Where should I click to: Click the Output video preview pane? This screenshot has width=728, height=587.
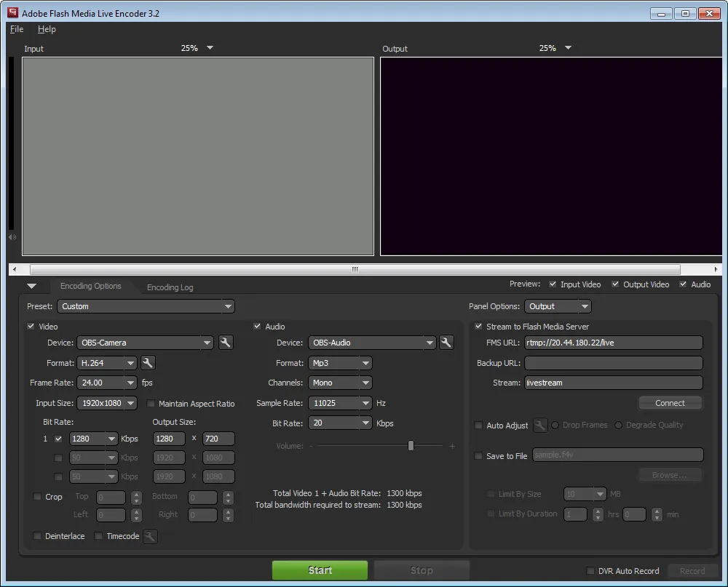coord(551,156)
